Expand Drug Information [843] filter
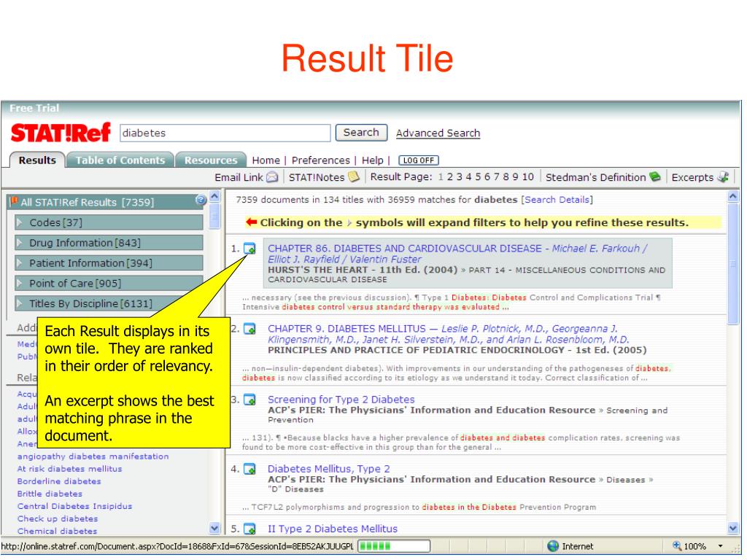 [20, 243]
